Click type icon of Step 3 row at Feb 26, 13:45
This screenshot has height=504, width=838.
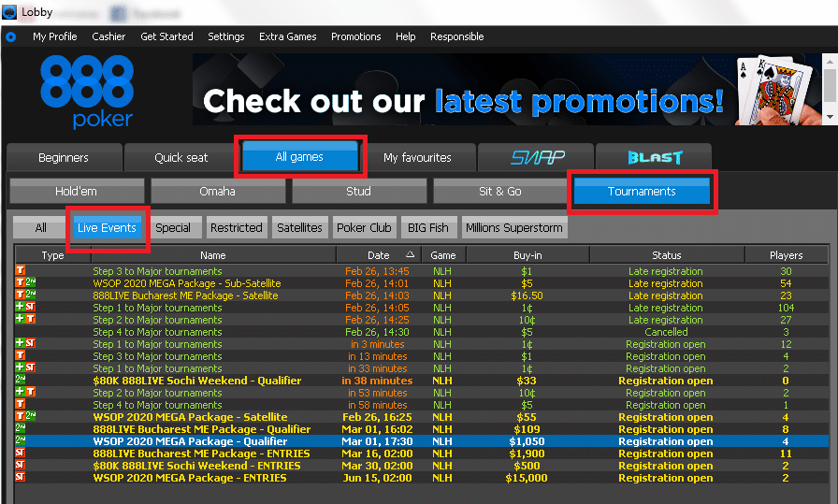tap(21, 270)
